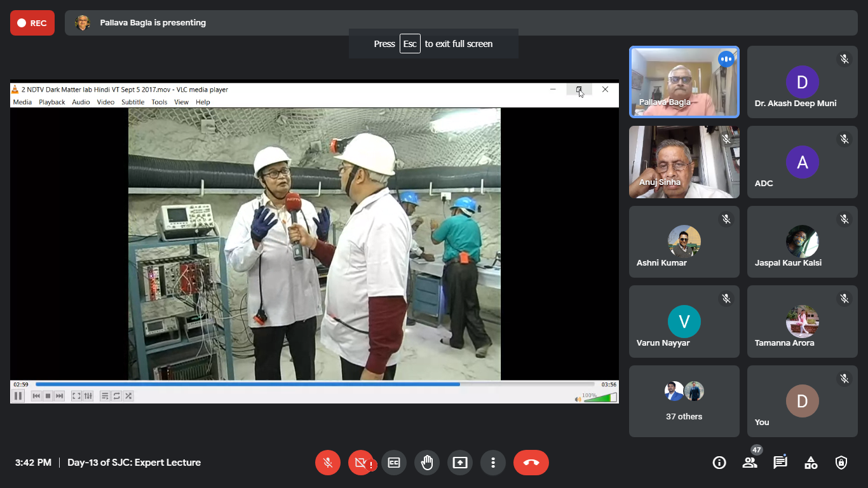Click Jaspal Kaur Kalsi muted icon
The image size is (868, 488).
click(844, 219)
